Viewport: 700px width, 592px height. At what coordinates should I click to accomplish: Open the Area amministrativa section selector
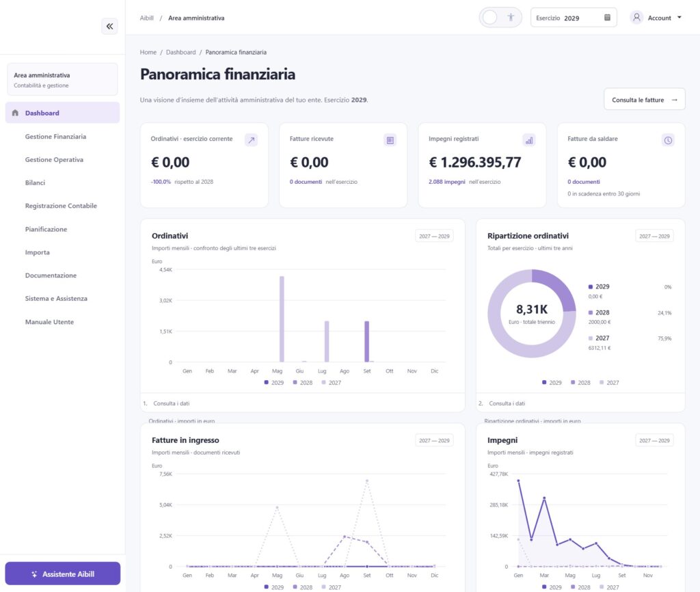click(62, 79)
